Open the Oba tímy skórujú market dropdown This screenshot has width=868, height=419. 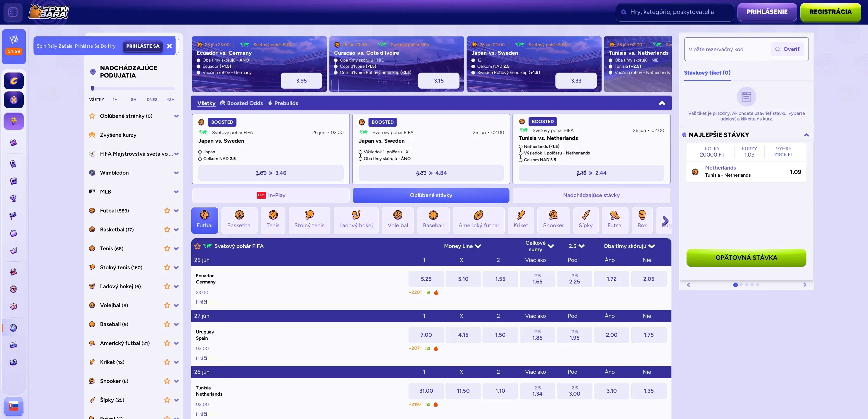(629, 246)
